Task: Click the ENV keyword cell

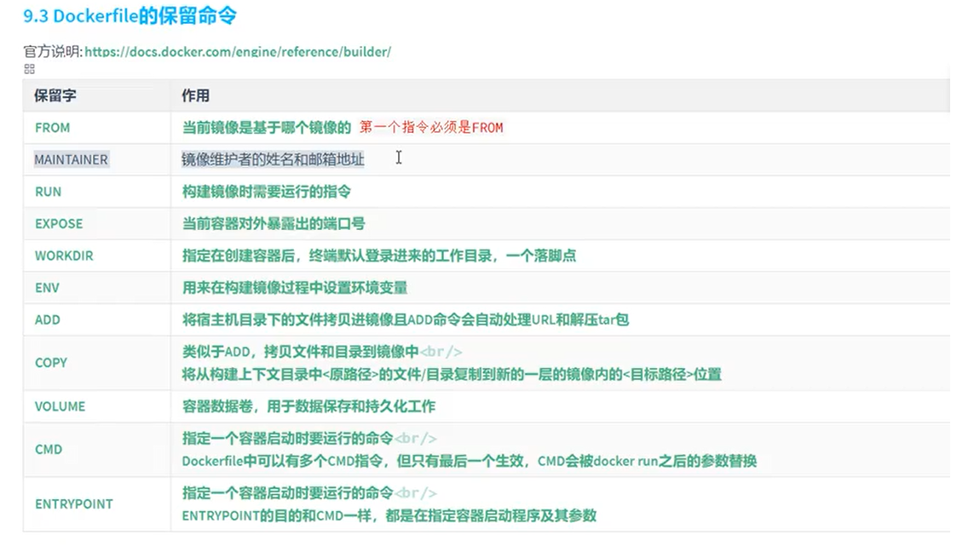Action: [47, 288]
